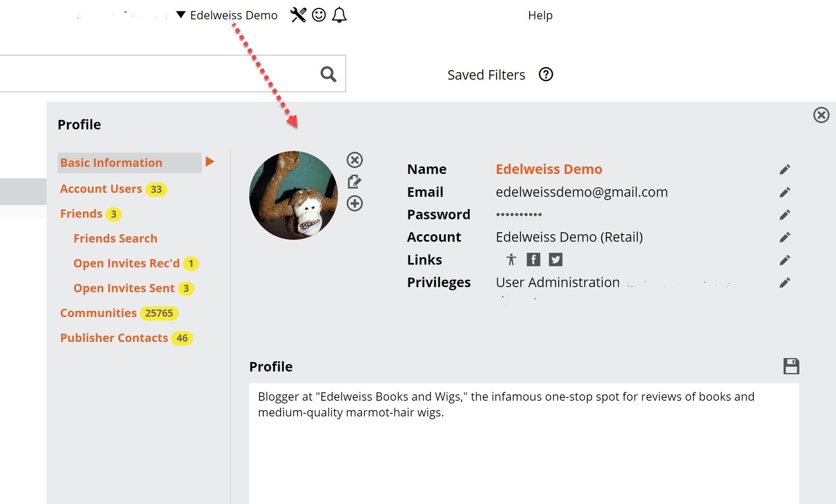Open the notifications bell
The width and height of the screenshot is (836, 504).
pyautogui.click(x=339, y=15)
